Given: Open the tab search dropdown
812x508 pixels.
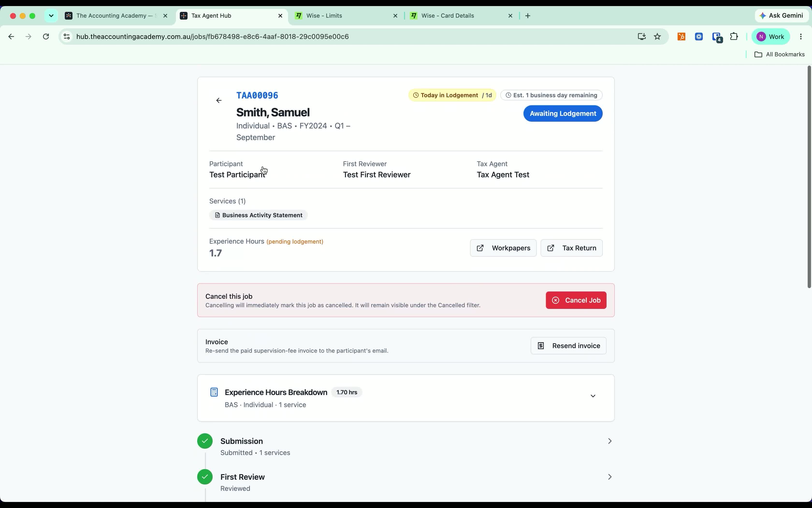Looking at the screenshot, I should tap(51, 16).
